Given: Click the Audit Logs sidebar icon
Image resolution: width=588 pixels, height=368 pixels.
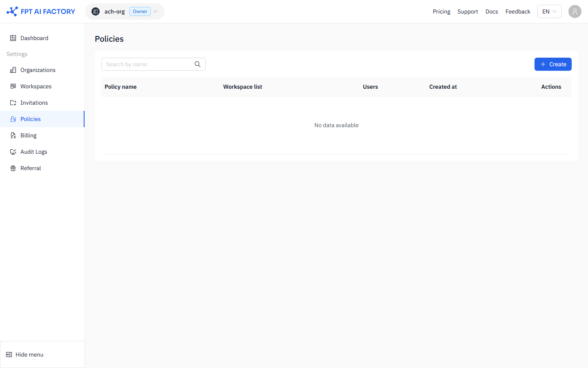Looking at the screenshot, I should (13, 152).
